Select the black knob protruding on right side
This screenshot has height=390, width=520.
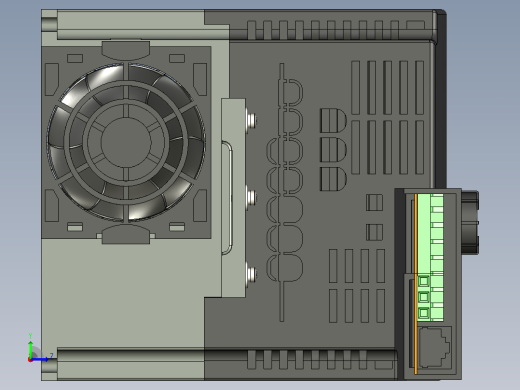pyautogui.click(x=470, y=222)
